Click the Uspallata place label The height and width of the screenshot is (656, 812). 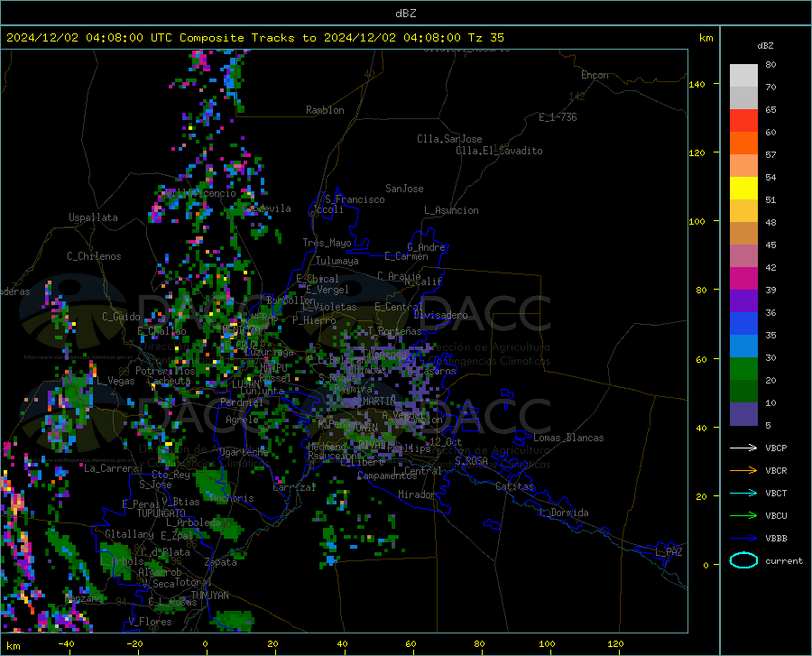[93, 217]
